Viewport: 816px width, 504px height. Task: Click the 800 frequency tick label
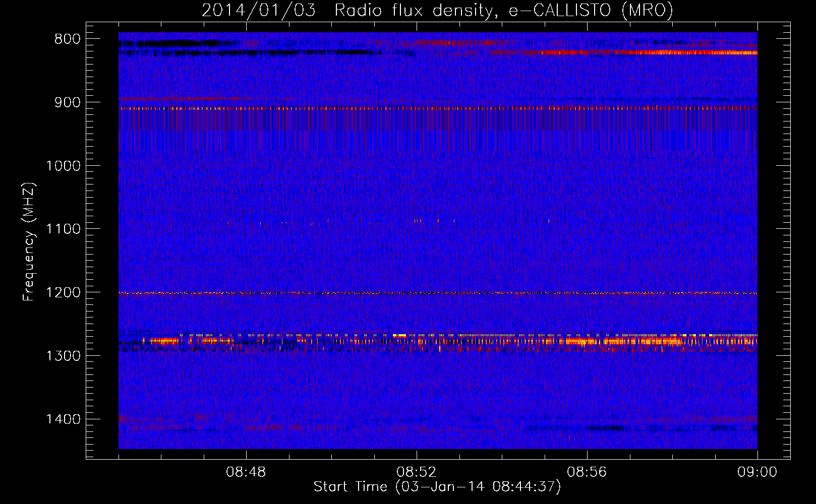click(67, 39)
